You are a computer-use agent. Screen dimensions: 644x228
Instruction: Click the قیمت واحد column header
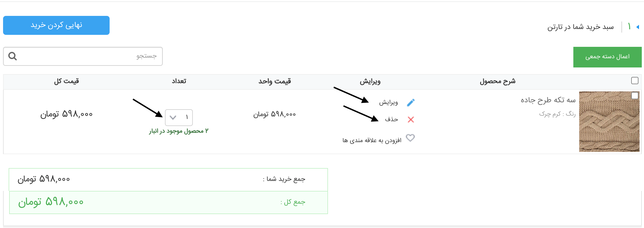pos(275,81)
